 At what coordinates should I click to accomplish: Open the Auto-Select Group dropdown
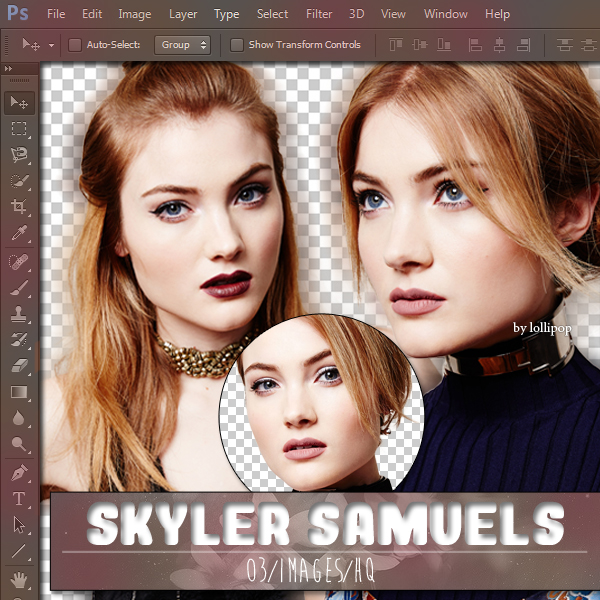pyautogui.click(x=183, y=45)
